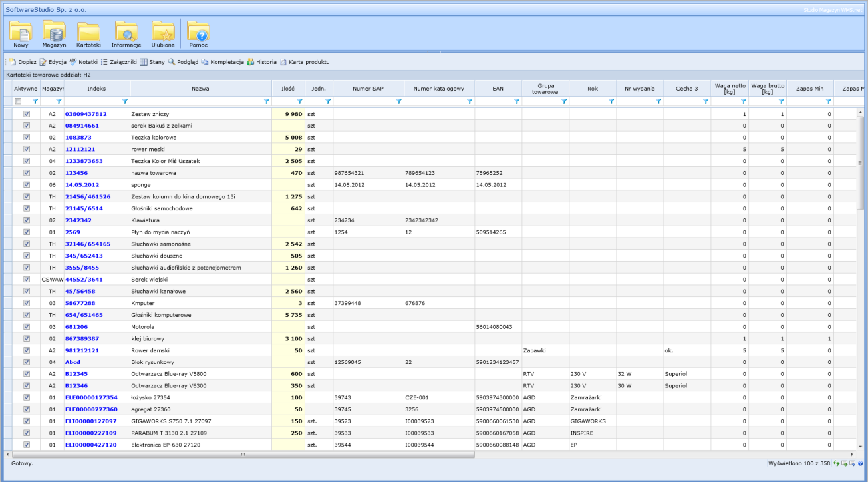The width and height of the screenshot is (868, 482).
Task: Toggle Aktywne checkbox for Motorola row
Action: (27, 327)
